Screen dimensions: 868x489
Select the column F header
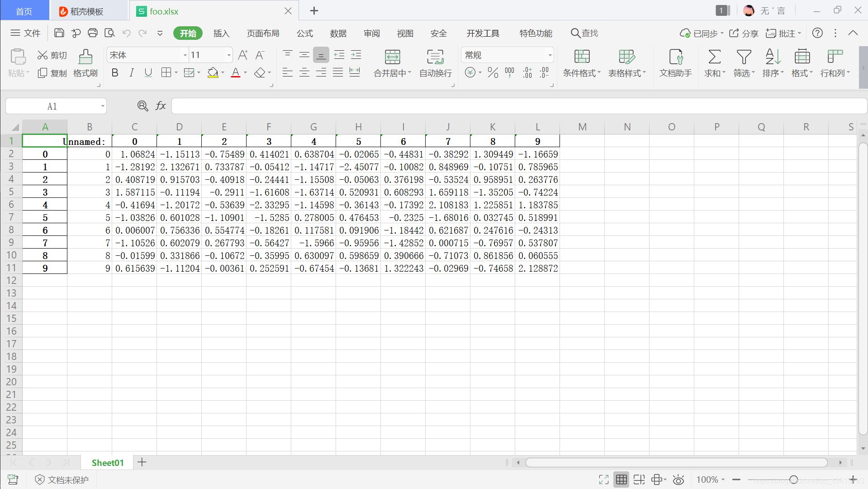[x=269, y=127]
